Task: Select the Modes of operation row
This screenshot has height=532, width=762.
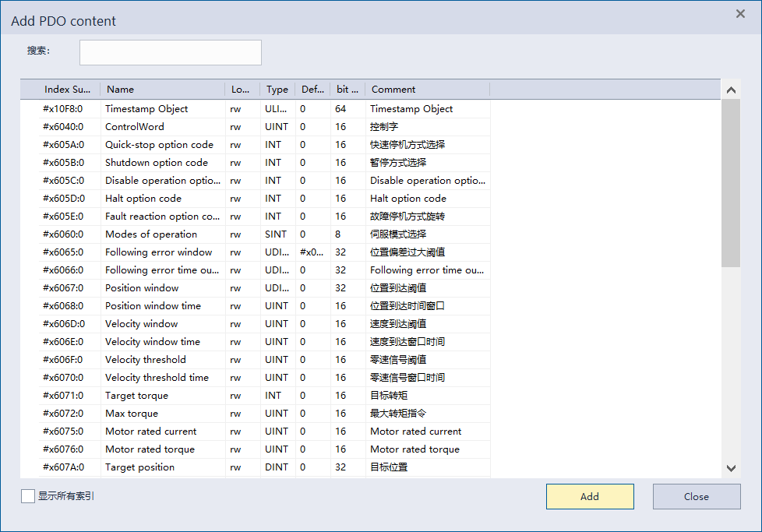Action: (151, 234)
